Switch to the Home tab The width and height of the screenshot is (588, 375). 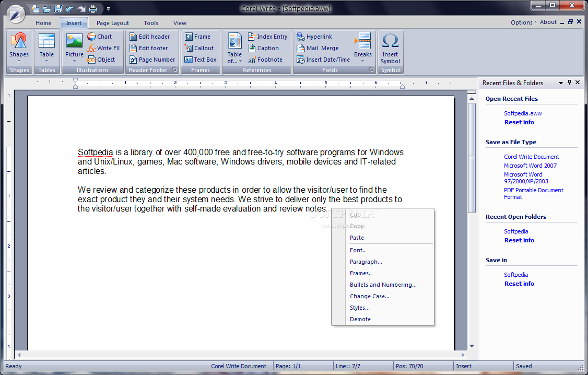coord(43,23)
